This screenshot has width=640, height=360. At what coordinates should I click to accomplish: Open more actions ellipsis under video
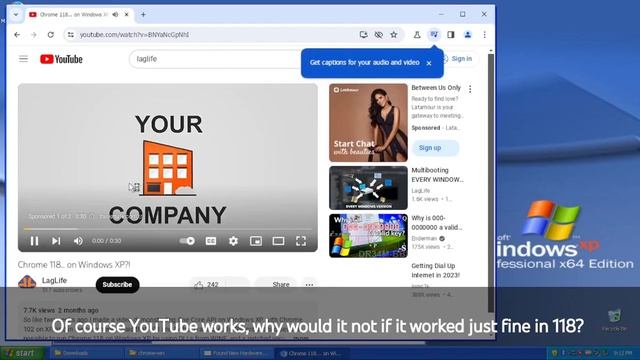pyautogui.click(x=309, y=284)
